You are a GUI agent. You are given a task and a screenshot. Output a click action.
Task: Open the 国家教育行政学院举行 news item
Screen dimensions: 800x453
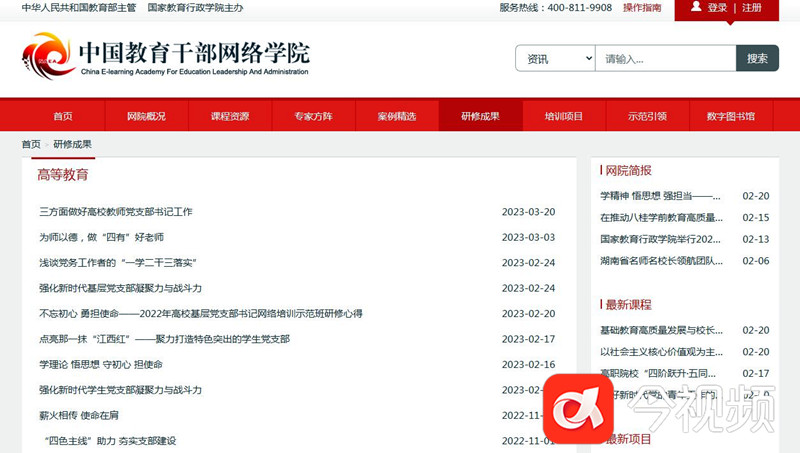[660, 240]
